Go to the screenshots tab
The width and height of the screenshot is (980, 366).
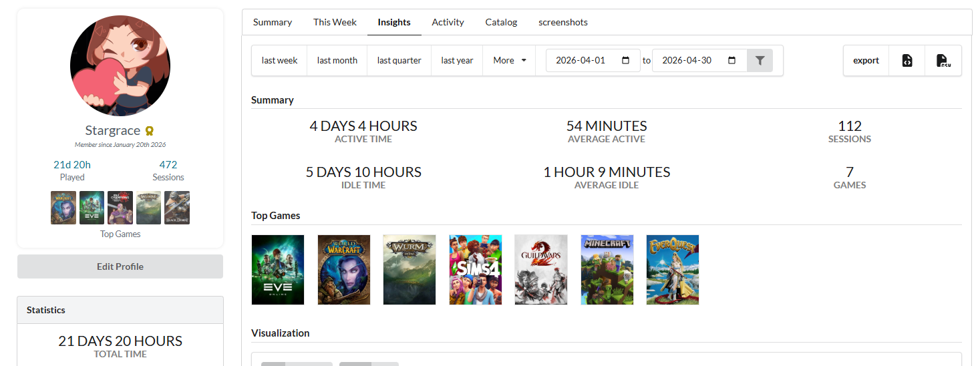(563, 22)
